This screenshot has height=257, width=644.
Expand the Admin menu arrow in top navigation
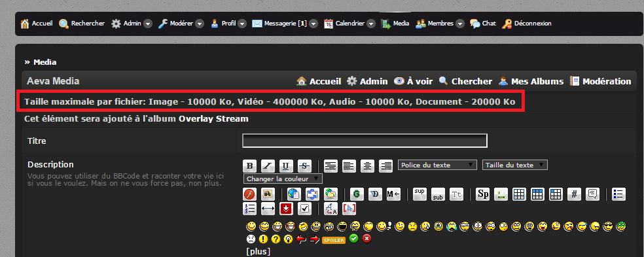pos(148,24)
